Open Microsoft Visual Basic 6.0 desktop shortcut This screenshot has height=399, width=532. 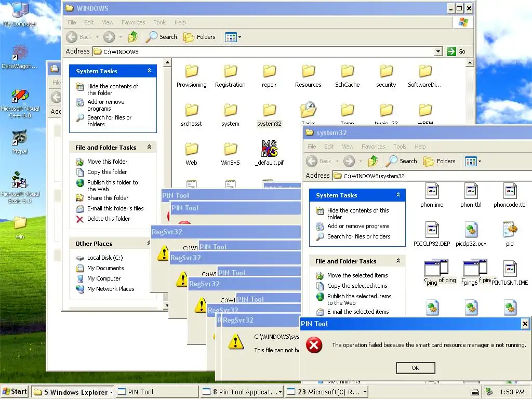point(19,180)
